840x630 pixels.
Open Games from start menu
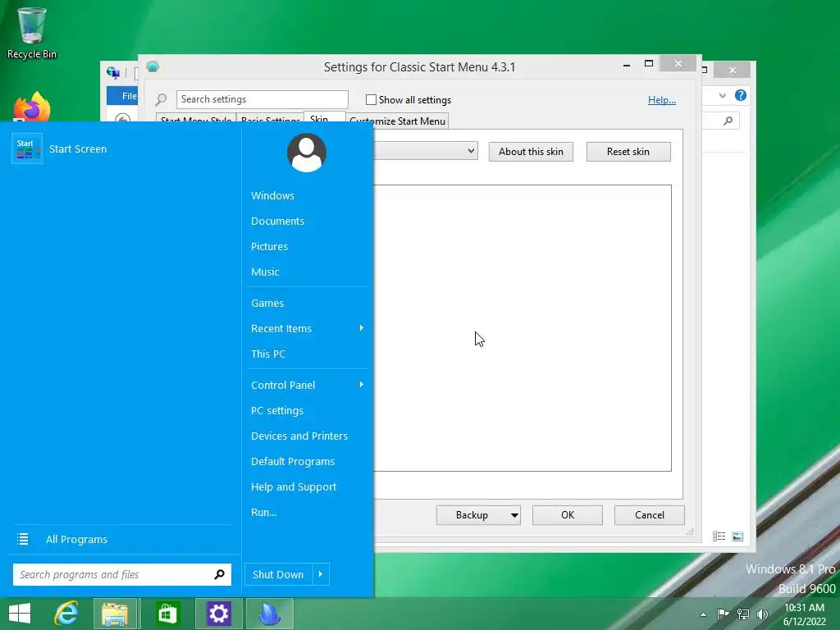tap(267, 303)
